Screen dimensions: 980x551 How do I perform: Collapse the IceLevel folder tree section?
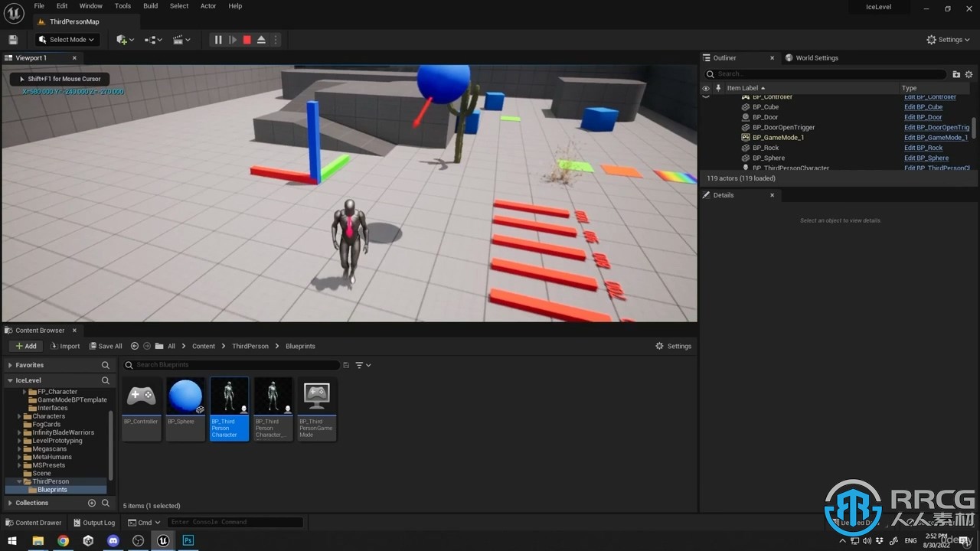point(11,380)
